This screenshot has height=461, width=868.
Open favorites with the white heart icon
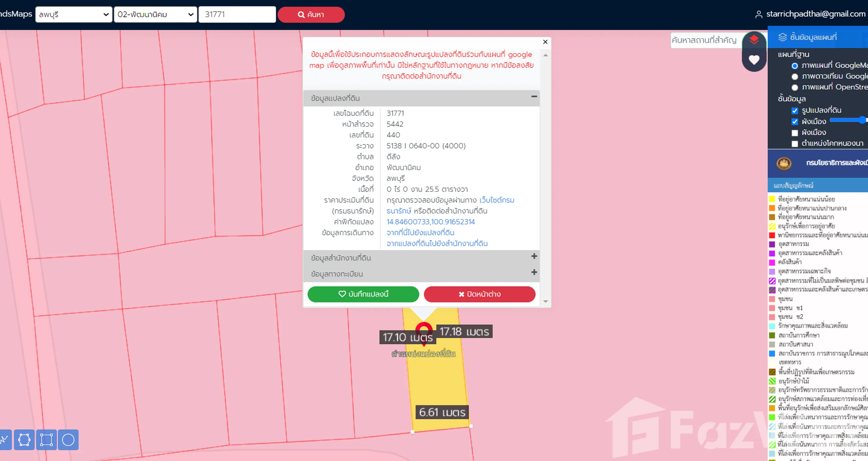click(754, 60)
